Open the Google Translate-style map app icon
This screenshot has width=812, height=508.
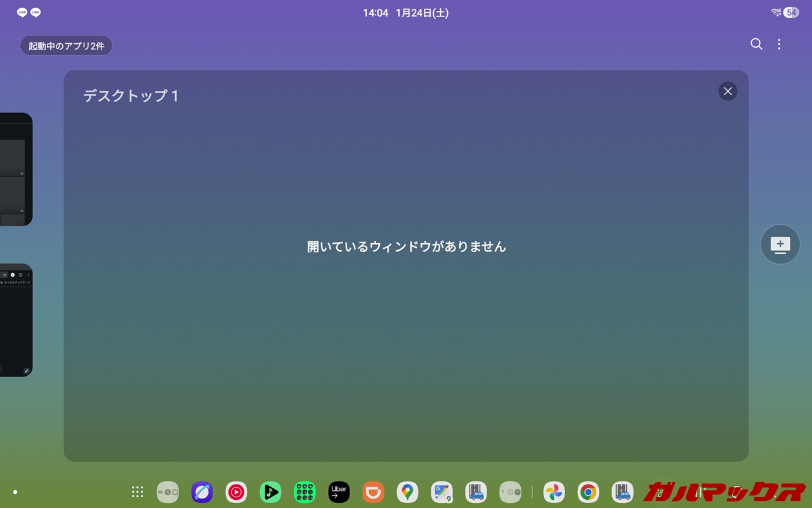click(442, 492)
